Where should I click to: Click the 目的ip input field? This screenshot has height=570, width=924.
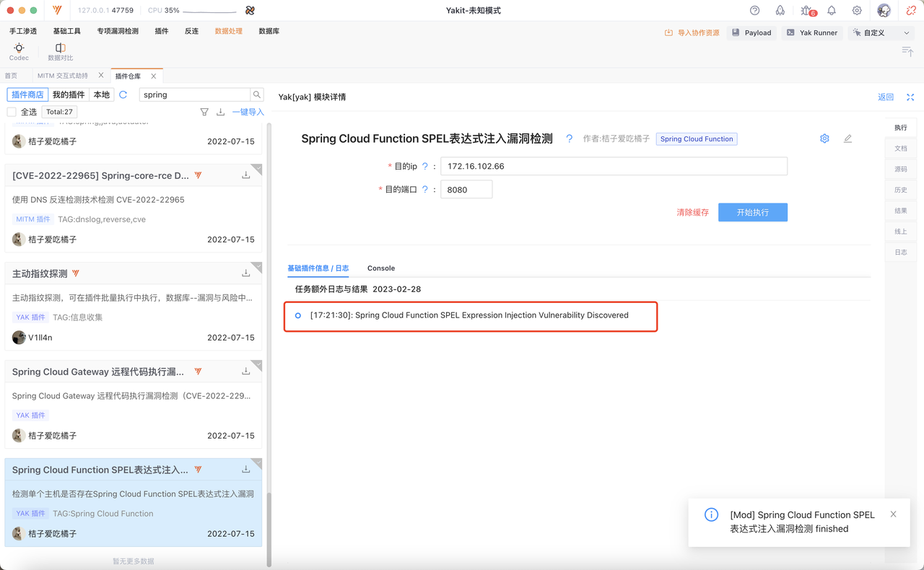[x=614, y=166]
